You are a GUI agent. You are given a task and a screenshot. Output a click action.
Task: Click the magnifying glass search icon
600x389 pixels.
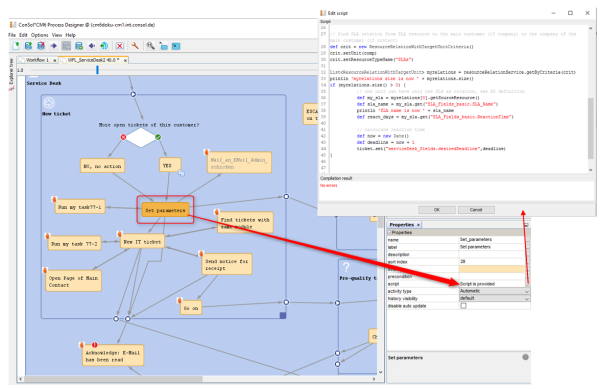150,46
